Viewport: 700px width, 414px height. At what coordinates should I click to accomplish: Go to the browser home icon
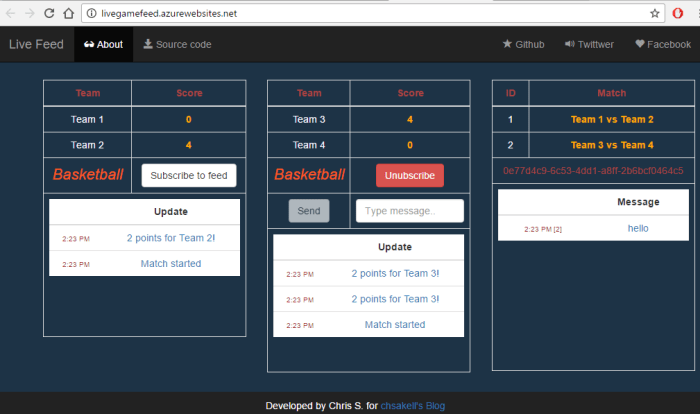(68, 13)
